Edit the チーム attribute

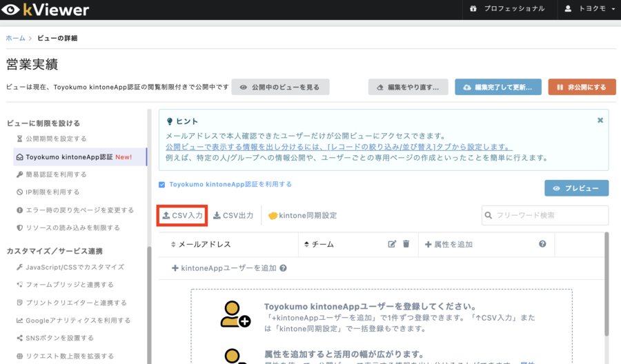pyautogui.click(x=392, y=244)
